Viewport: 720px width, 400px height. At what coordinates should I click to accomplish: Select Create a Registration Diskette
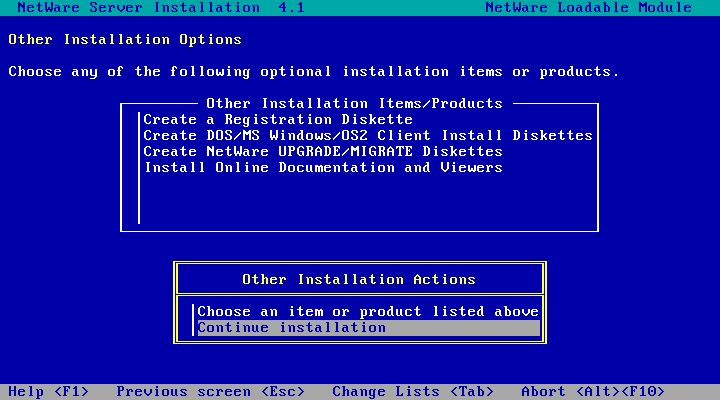tap(278, 120)
